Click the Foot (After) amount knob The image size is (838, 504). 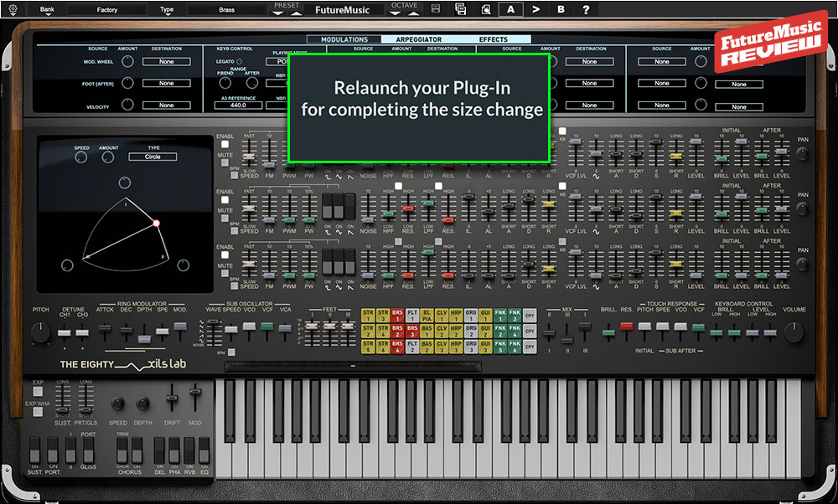127,83
